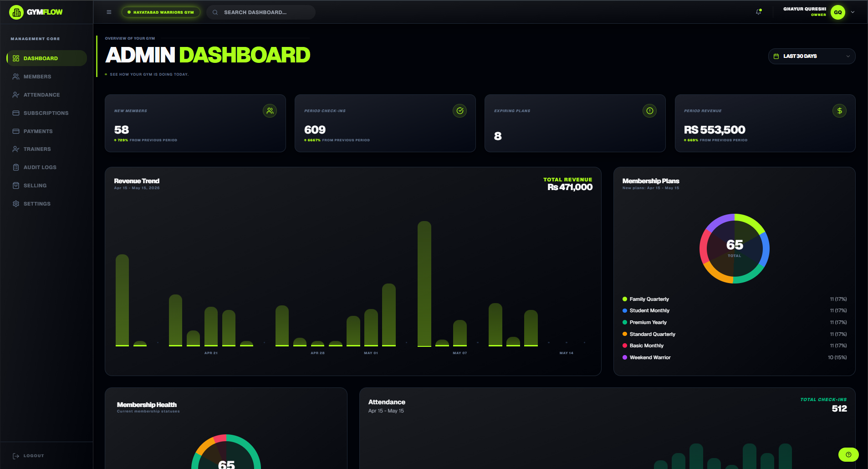The width and height of the screenshot is (868, 469).
Task: Open Dashboard in the sidebar
Action: point(46,58)
